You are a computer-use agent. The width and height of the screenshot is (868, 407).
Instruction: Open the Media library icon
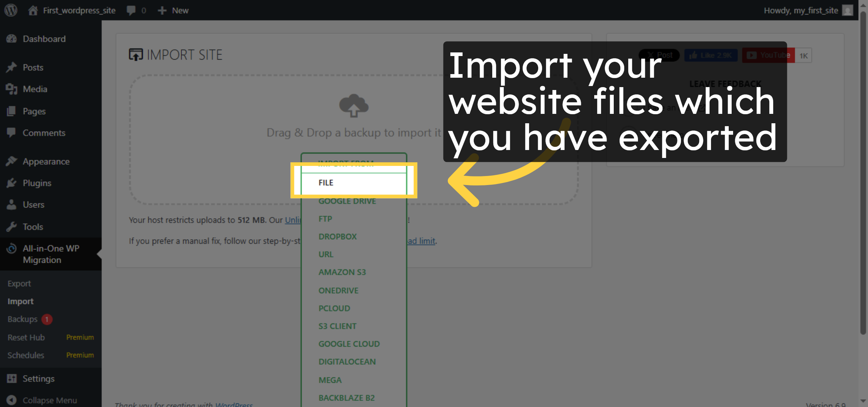11,89
